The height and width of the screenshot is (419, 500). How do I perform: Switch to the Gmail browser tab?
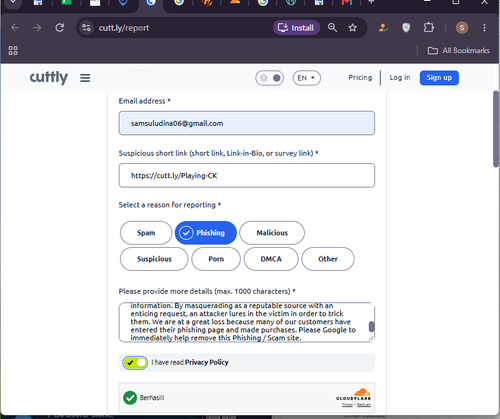click(347, 3)
